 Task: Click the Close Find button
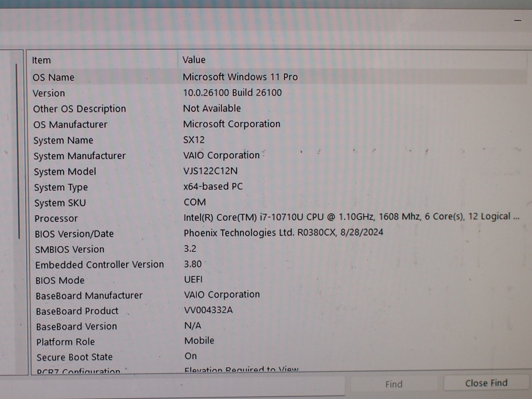pos(486,383)
